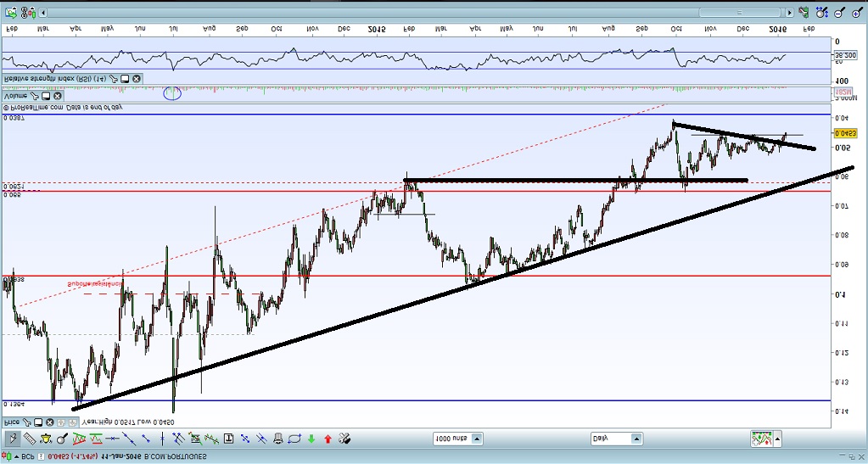Image resolution: width=868 pixels, height=464 pixels.
Task: Click the linked charts icon beside it
Action: coord(29,12)
